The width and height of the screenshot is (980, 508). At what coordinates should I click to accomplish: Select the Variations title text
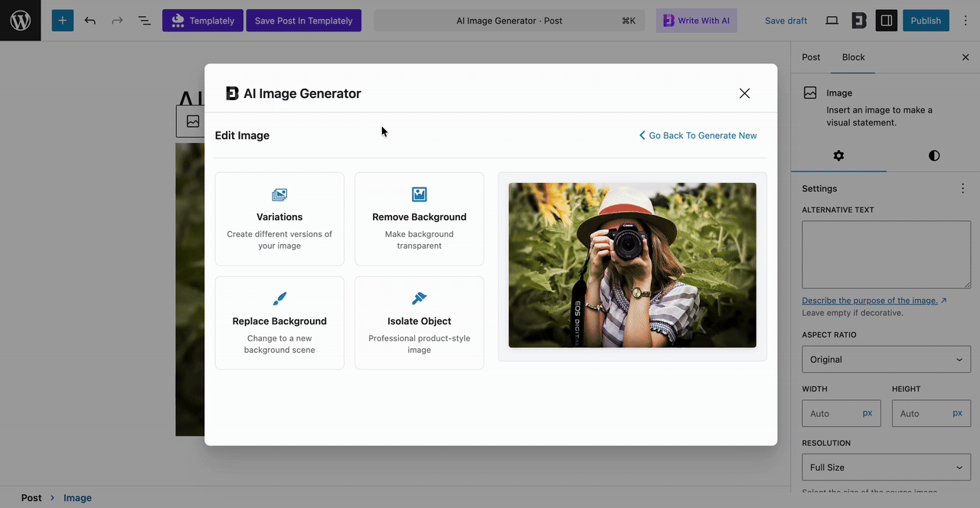pos(279,217)
